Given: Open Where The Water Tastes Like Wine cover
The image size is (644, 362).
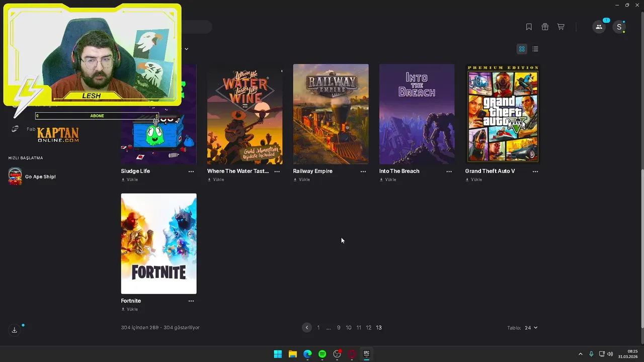Looking at the screenshot, I should tap(245, 114).
